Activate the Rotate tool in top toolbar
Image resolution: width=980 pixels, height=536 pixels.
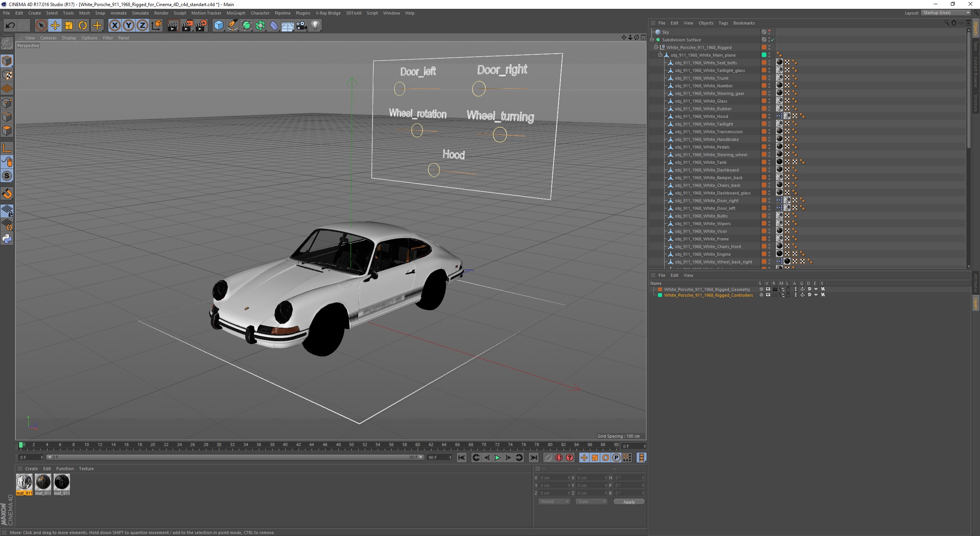[83, 26]
